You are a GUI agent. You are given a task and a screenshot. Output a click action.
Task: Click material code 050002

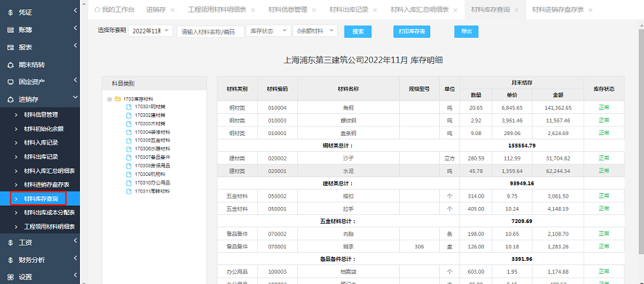pyautogui.click(x=277, y=196)
